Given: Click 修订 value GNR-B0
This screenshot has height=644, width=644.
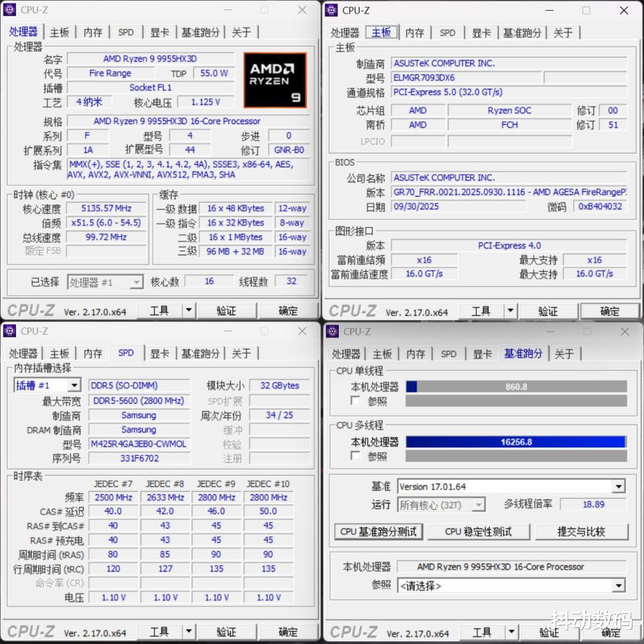Looking at the screenshot, I should pos(289,150).
